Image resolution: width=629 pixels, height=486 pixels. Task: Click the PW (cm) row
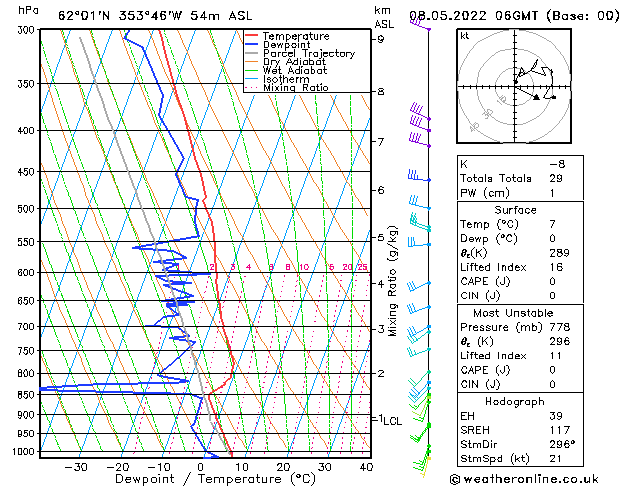(520, 193)
